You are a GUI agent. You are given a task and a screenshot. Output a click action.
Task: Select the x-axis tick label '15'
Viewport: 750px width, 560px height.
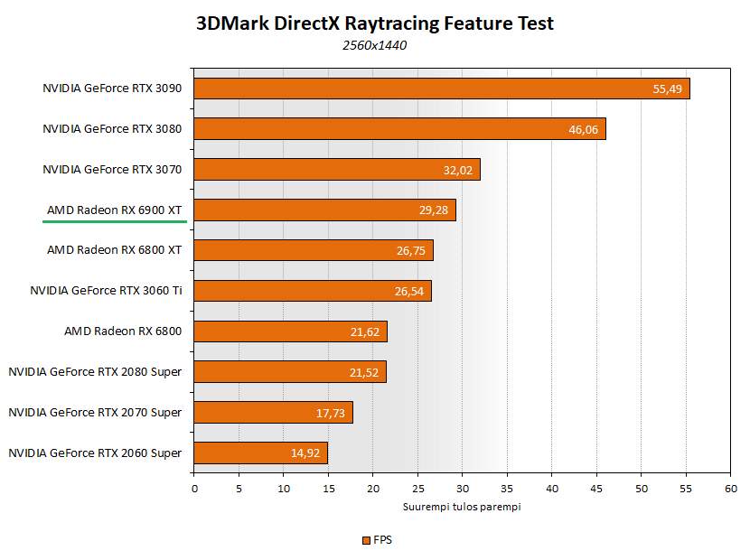tap(329, 489)
